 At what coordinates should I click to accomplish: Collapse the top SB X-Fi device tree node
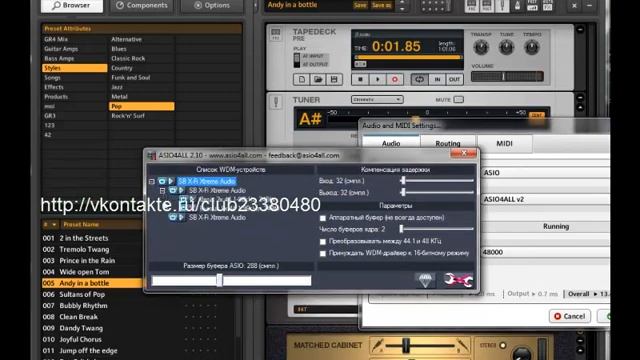152,181
